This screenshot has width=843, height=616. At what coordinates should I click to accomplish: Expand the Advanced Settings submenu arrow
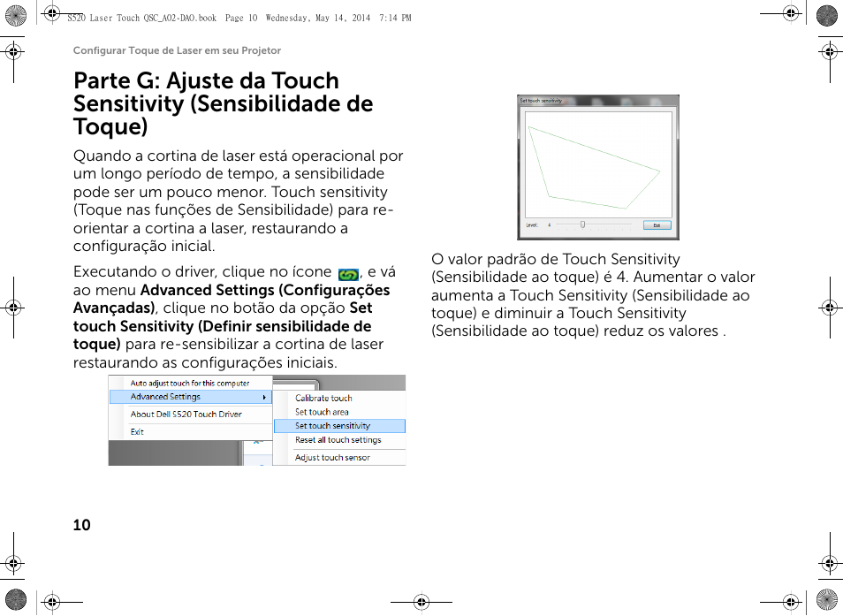point(264,398)
